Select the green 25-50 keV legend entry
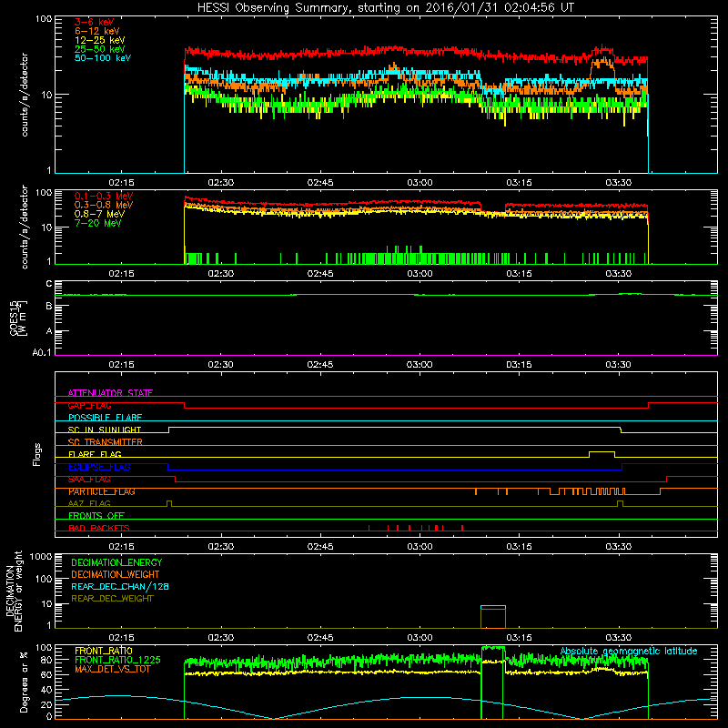Image resolution: width=728 pixels, height=728 pixels. pyautogui.click(x=100, y=49)
